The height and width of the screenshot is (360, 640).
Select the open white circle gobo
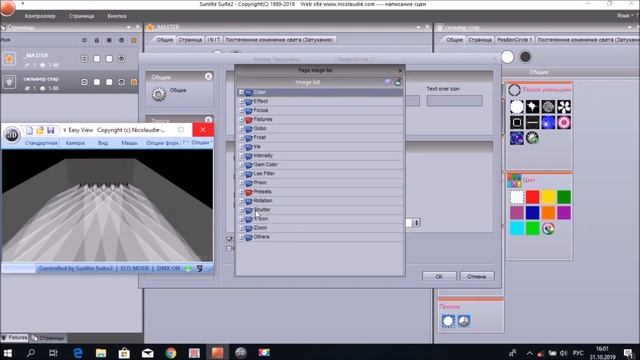tap(517, 107)
